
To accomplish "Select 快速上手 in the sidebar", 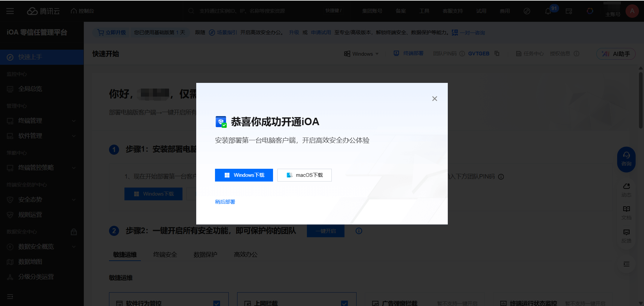I will pos(42,57).
